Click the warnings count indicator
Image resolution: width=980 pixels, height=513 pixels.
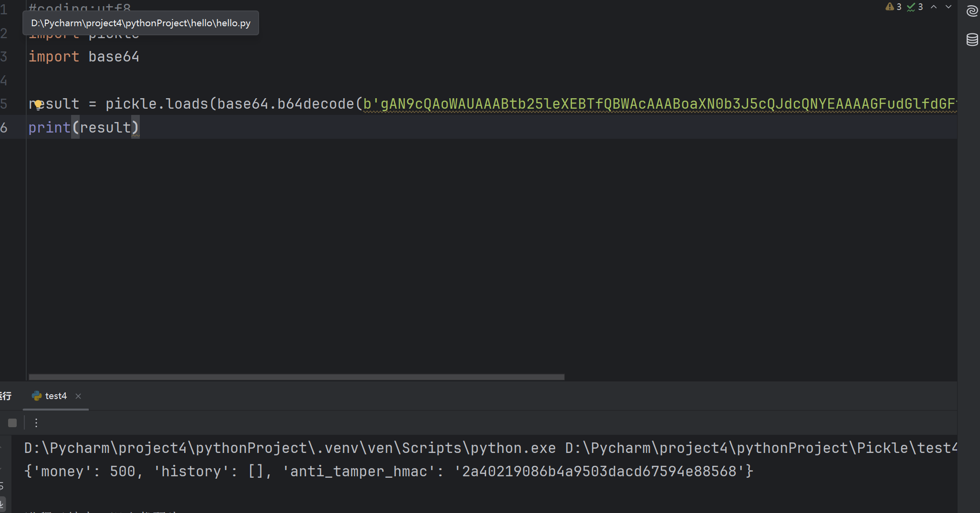893,7
